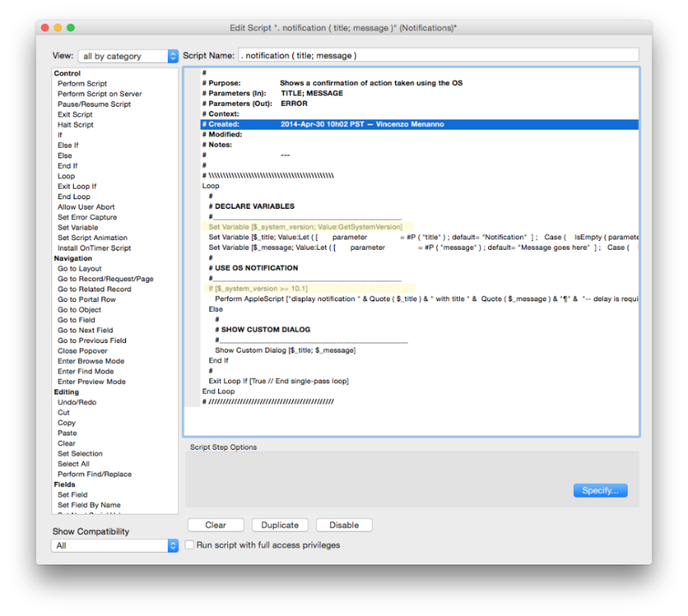
Task: Select the 'Set Variable [$_message' script line
Action: (x=419, y=247)
